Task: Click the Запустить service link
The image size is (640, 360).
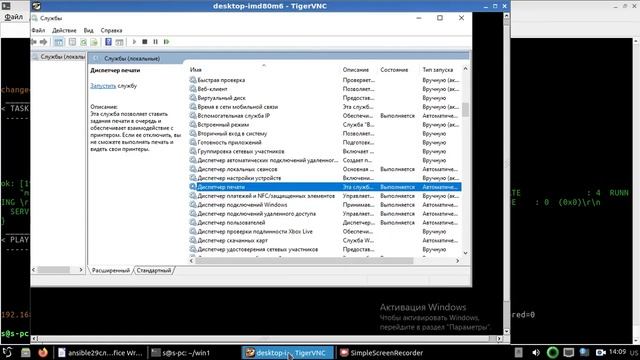Action: [x=103, y=86]
